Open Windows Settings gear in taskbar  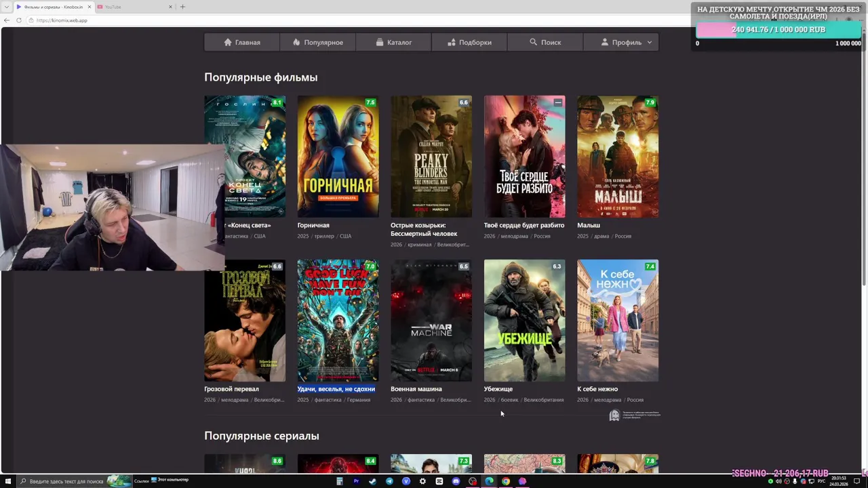(422, 481)
